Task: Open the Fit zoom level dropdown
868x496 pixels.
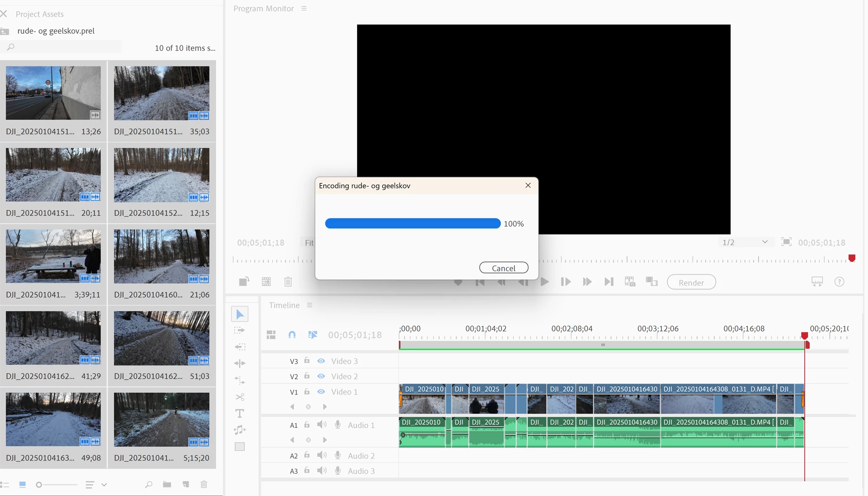Action: click(x=309, y=243)
